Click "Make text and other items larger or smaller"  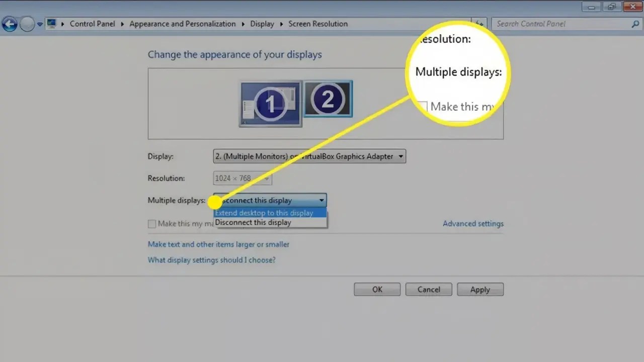(x=218, y=244)
